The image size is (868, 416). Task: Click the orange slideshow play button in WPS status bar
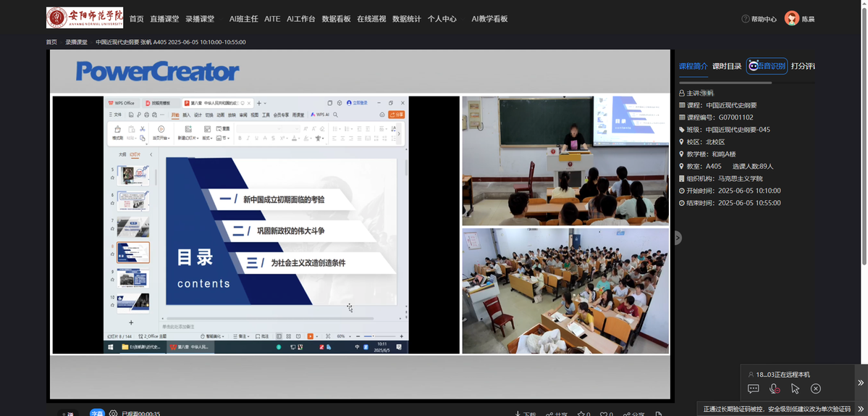[311, 336]
